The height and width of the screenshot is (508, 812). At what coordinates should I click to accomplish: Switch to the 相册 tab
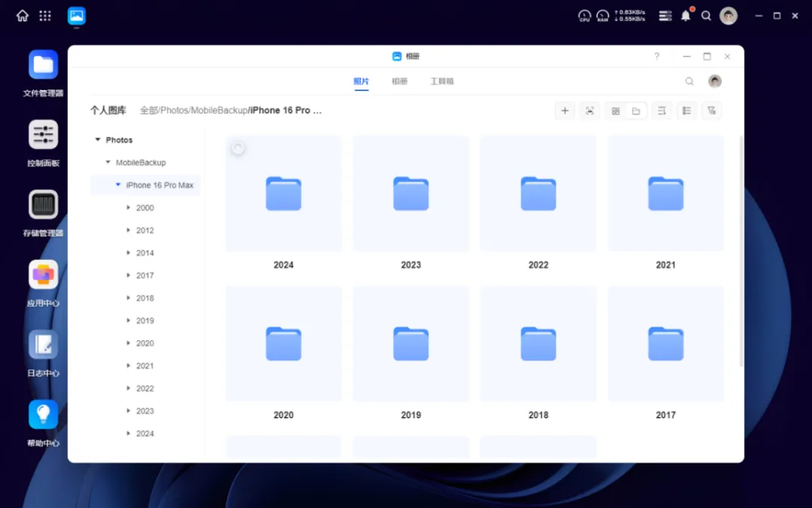(399, 81)
